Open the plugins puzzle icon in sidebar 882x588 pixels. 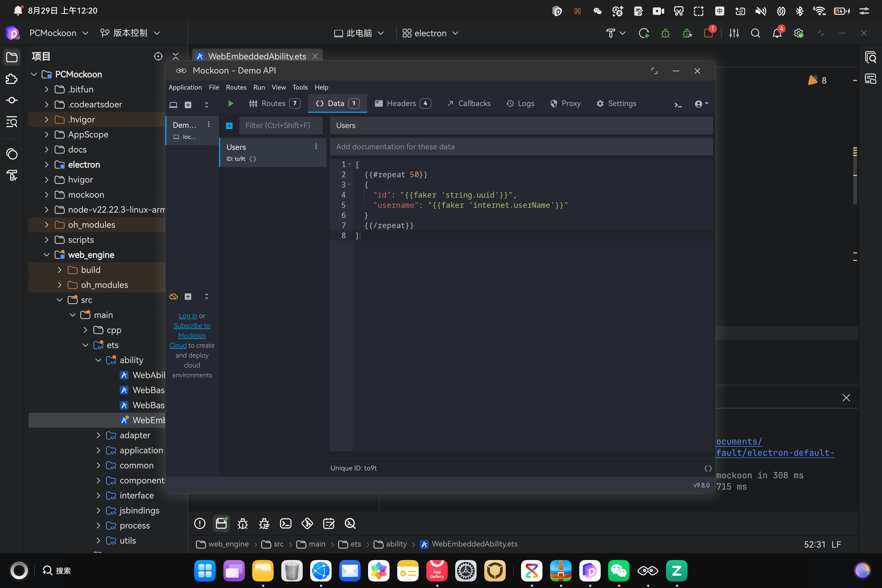point(12,79)
